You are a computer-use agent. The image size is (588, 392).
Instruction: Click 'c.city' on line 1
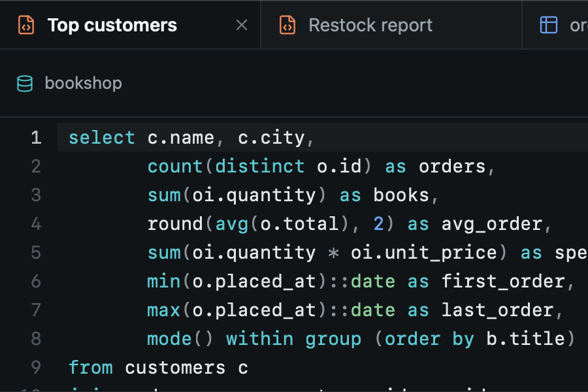[x=271, y=138]
